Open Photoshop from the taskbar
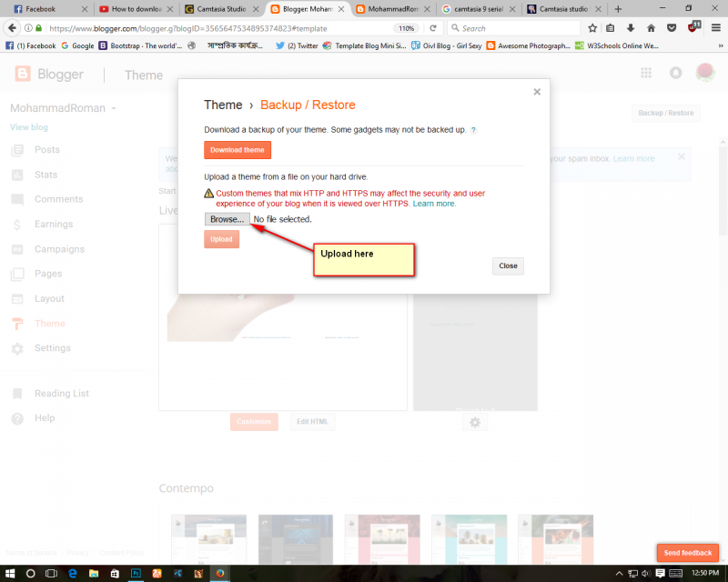Screen dimensions: 728x582 click(x=136, y=574)
